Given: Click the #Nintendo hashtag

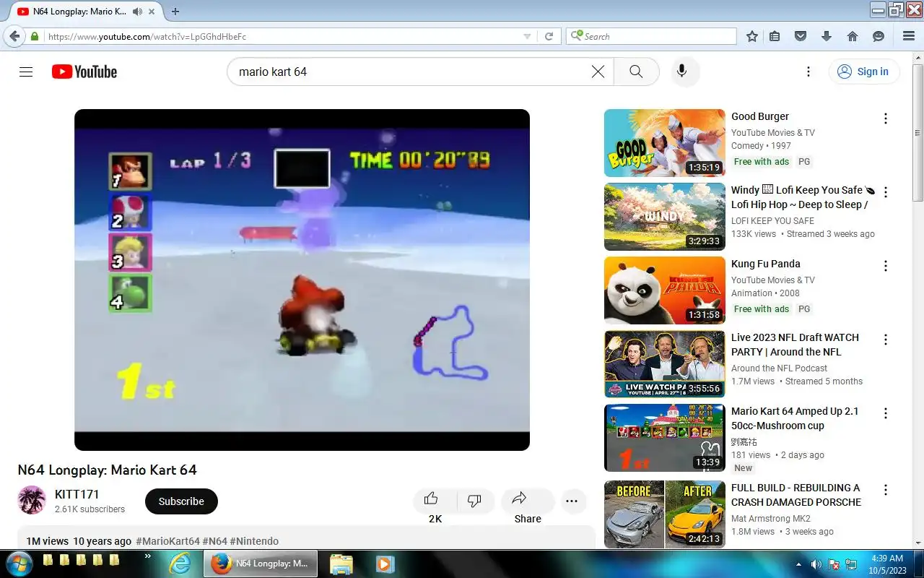Looking at the screenshot, I should click(x=254, y=541).
